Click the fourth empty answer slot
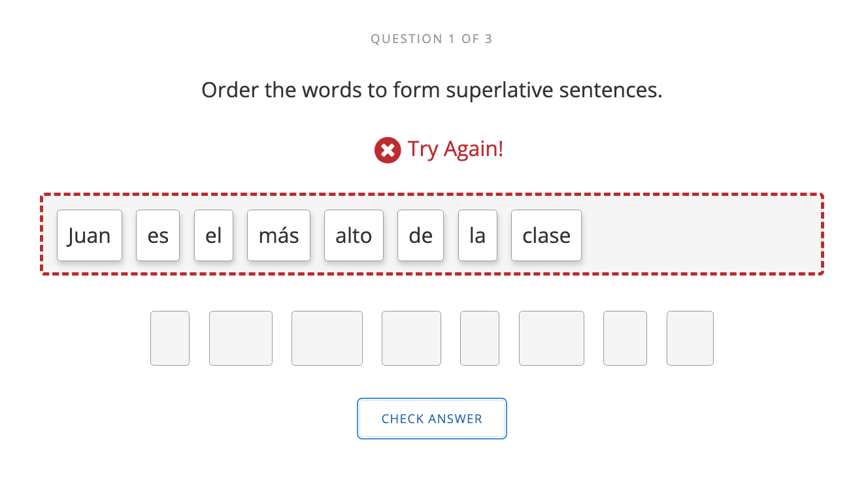This screenshot has width=868, height=478. 411,338
